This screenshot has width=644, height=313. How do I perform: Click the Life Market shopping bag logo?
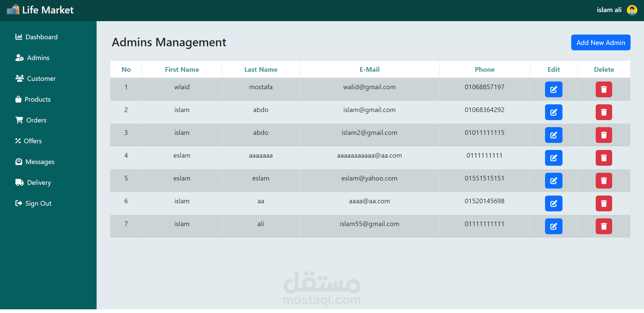point(13,10)
